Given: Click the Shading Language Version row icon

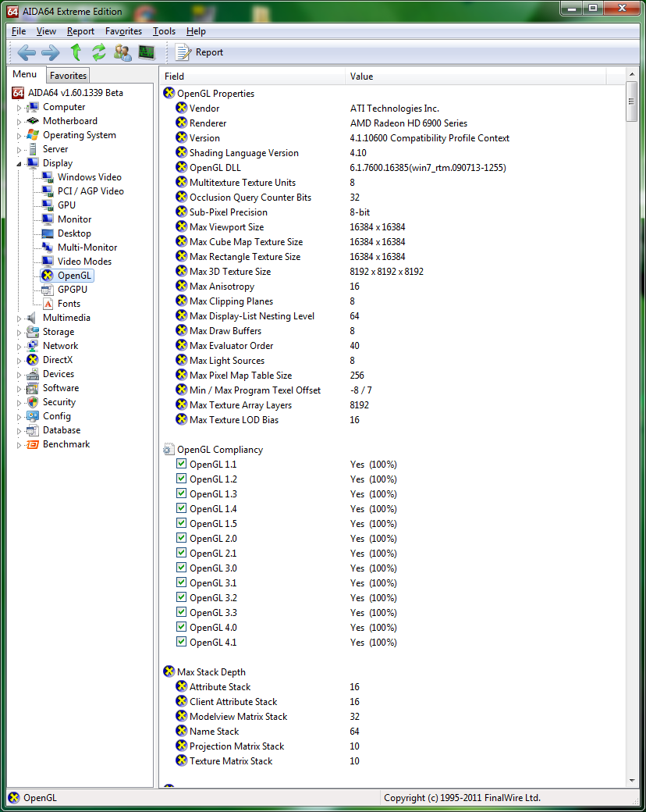Looking at the screenshot, I should (181, 152).
